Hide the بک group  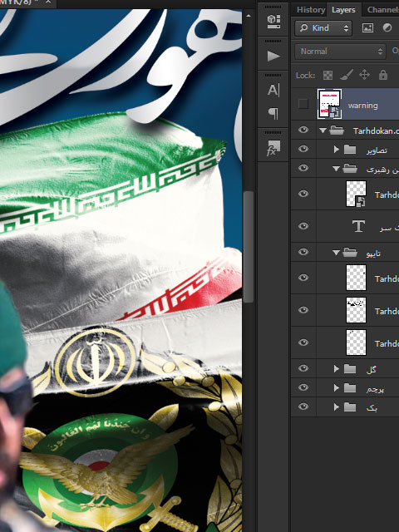tap(303, 406)
